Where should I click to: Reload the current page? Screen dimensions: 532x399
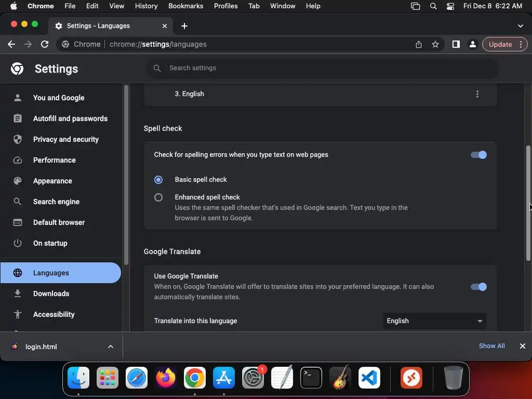tap(45, 44)
